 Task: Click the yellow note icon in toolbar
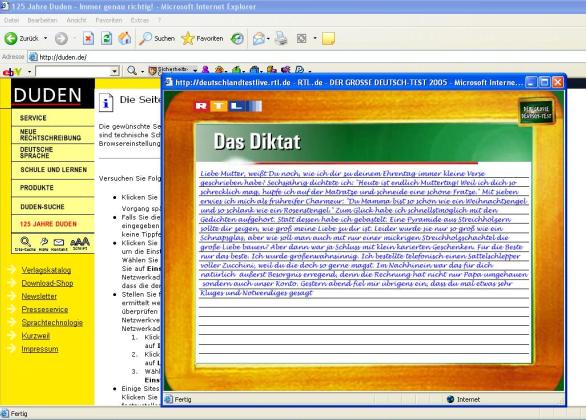[x=328, y=38]
